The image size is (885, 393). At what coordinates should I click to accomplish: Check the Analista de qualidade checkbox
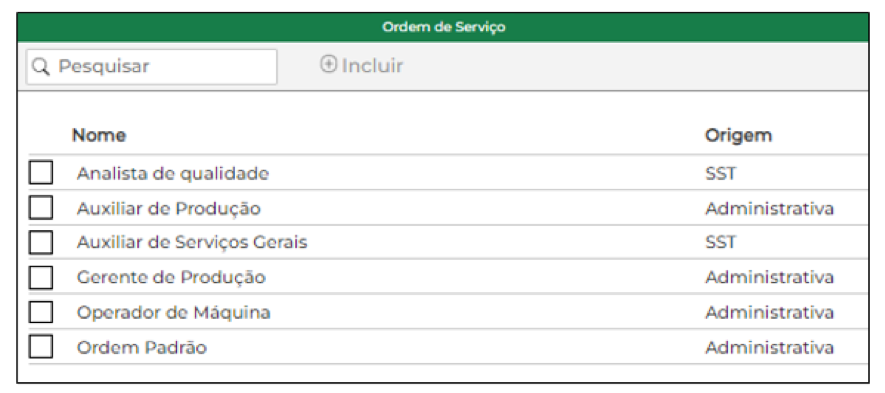tap(41, 172)
